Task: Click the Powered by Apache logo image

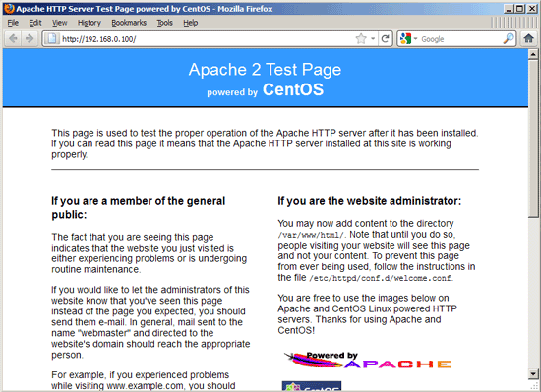Action: tap(368, 361)
